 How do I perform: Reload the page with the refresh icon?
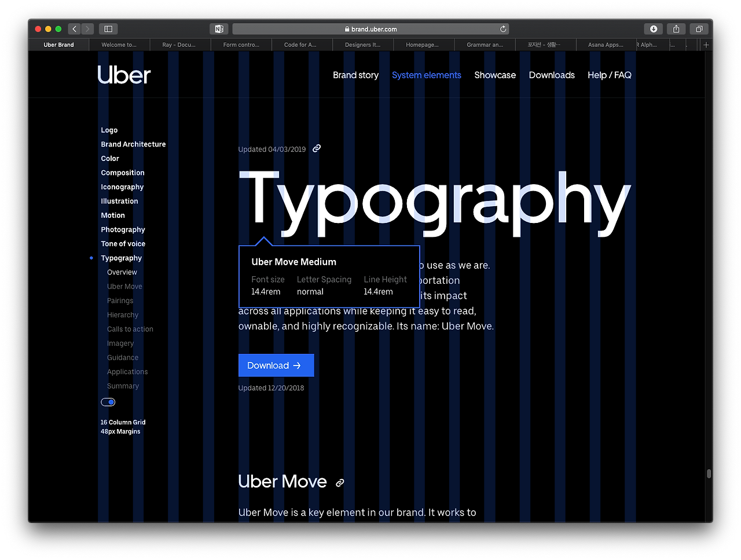tap(503, 29)
